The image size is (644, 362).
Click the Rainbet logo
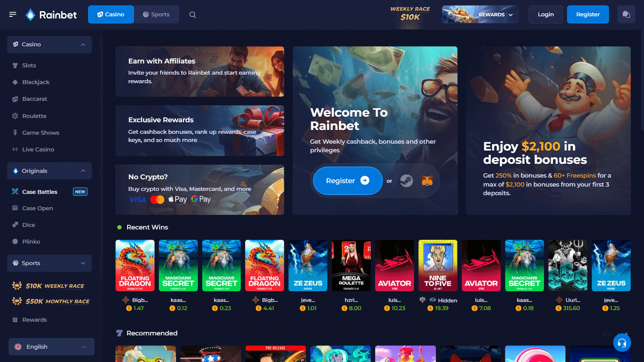tap(51, 15)
